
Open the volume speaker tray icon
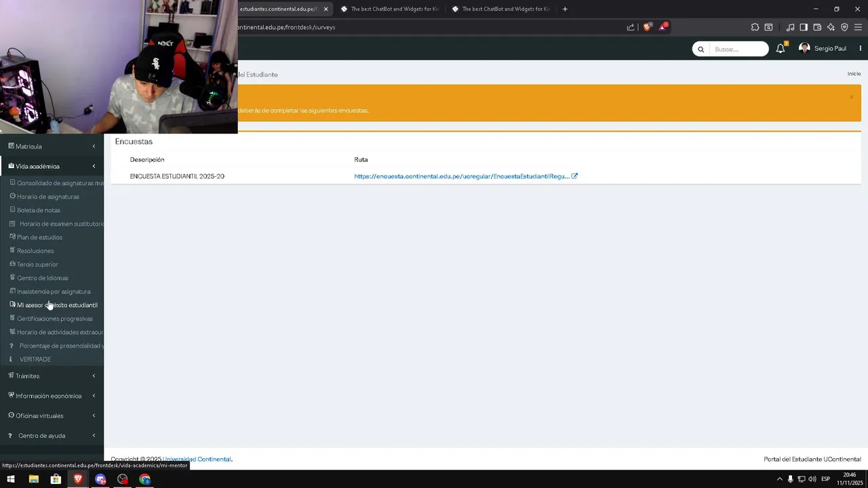812,479
